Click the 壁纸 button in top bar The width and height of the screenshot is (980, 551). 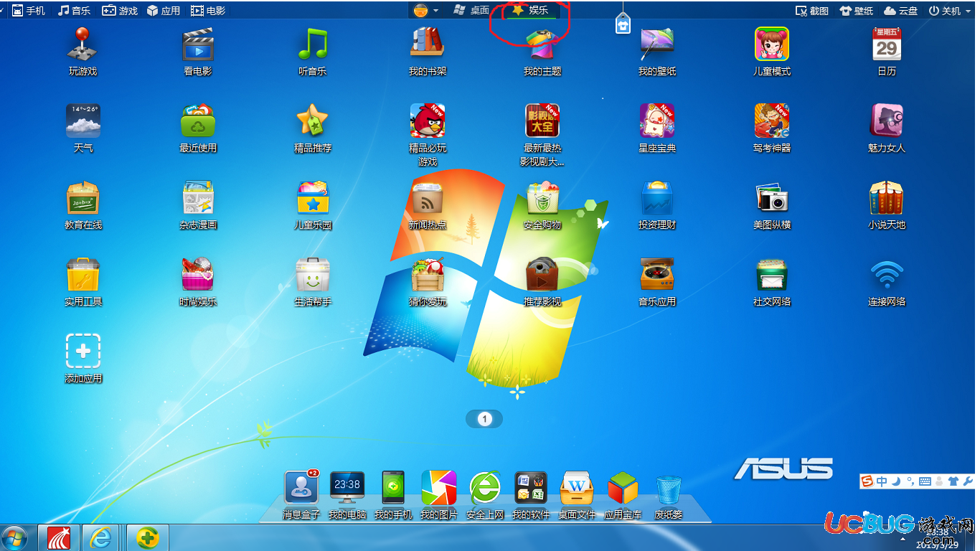click(857, 11)
